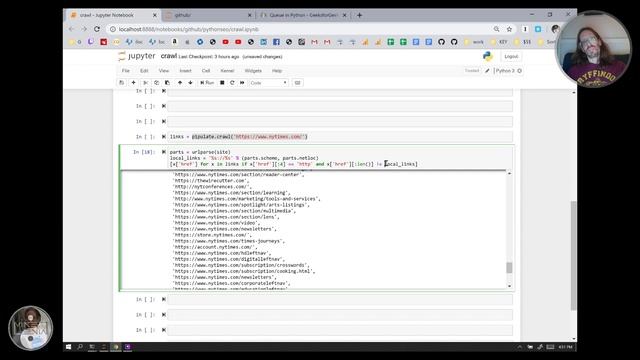The image size is (640, 360).
Task: Go back in browser history
Action: click(71, 29)
